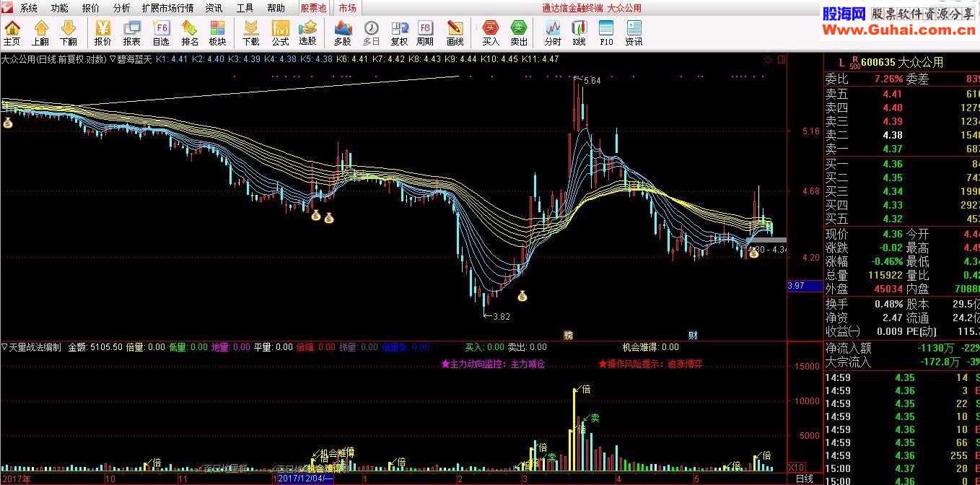Click the red diamond icon above chart

[x=768, y=59]
